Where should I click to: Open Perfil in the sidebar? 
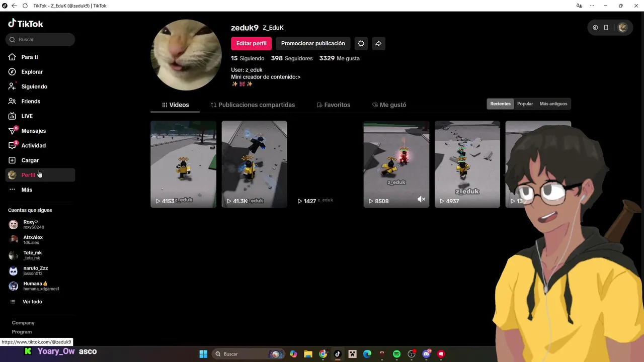40,175
